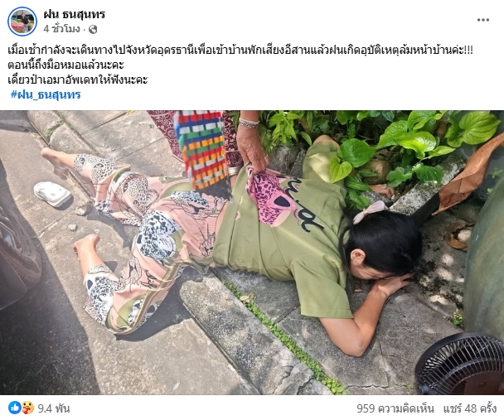504x420 pixels.
Task: Open the ฝน ธนสุนทร profile picture
Action: point(22,22)
